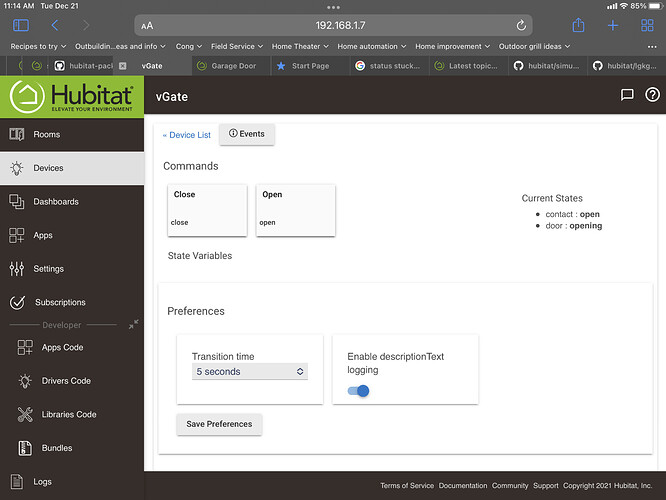This screenshot has width=666, height=500.
Task: Expand the Cong bookmarks folder
Action: [x=189, y=46]
